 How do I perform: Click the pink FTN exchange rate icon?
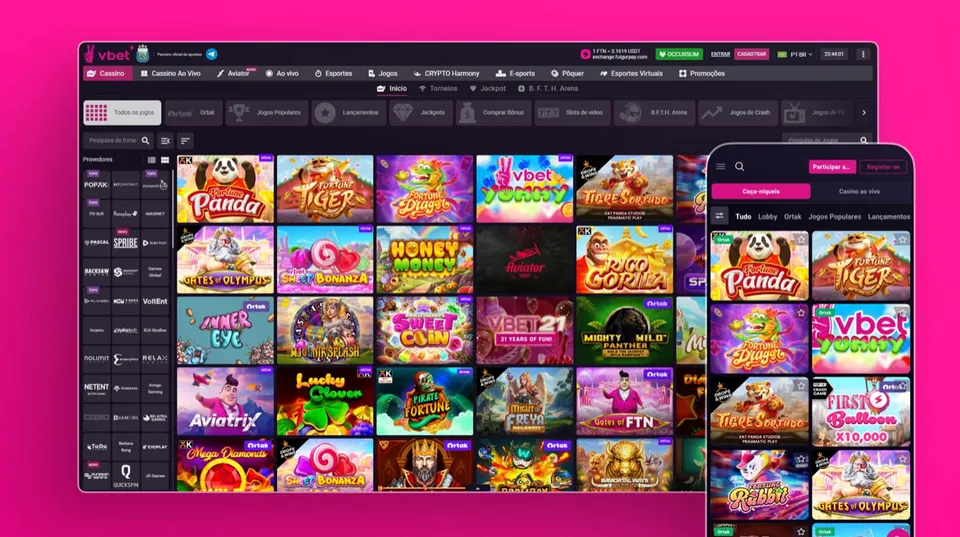coord(585,54)
